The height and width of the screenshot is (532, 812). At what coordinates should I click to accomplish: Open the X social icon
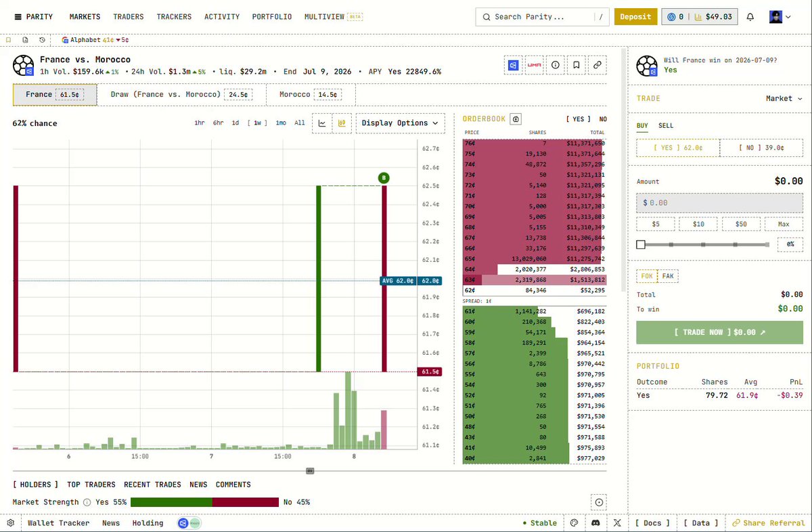point(617,523)
